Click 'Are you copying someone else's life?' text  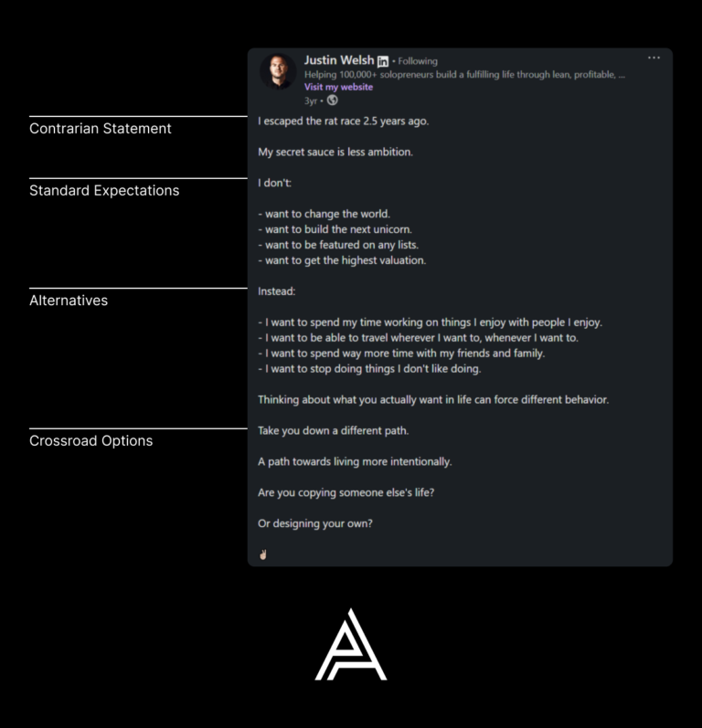pyautogui.click(x=346, y=492)
